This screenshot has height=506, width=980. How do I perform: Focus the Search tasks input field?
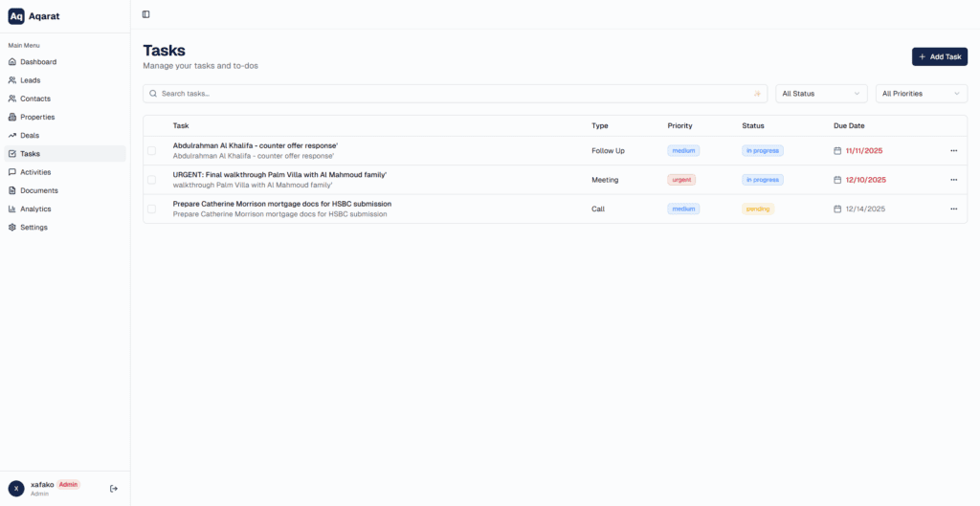[450, 94]
